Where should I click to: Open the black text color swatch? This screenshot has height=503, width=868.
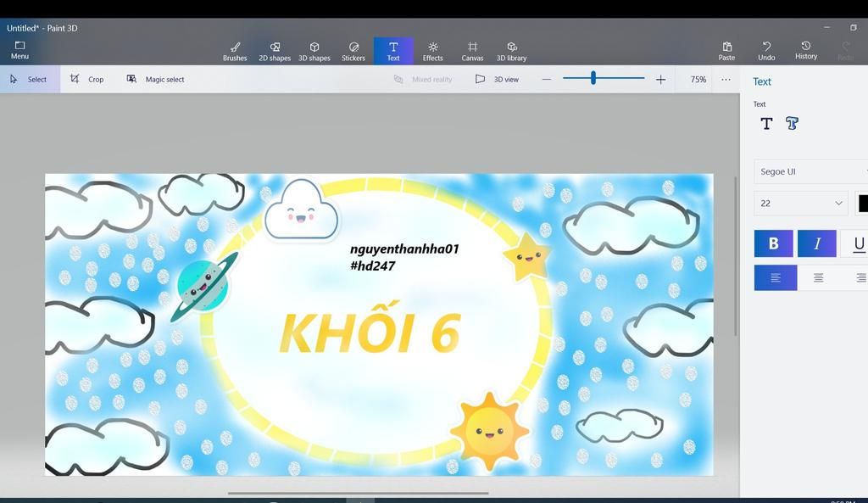(862, 204)
